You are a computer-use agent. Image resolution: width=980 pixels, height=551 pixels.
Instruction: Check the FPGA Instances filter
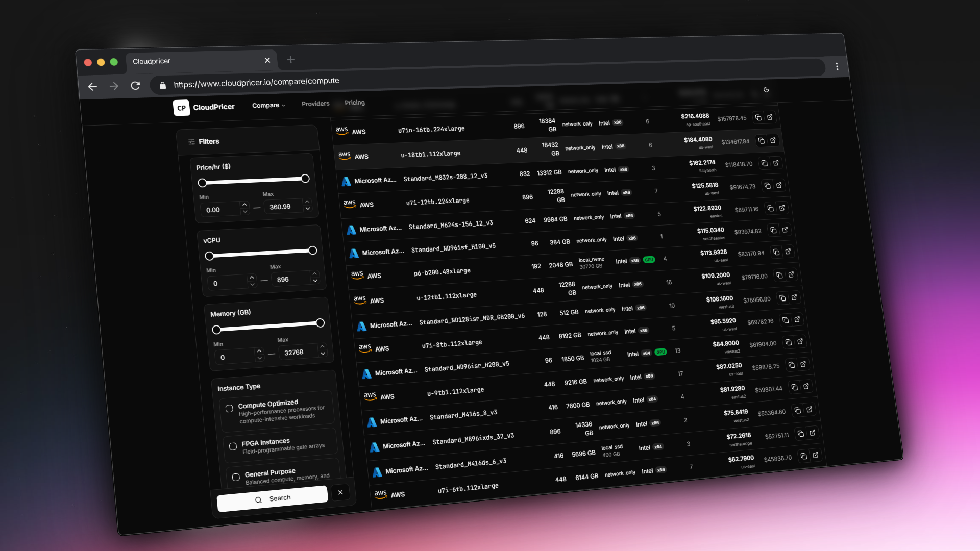coord(233,446)
